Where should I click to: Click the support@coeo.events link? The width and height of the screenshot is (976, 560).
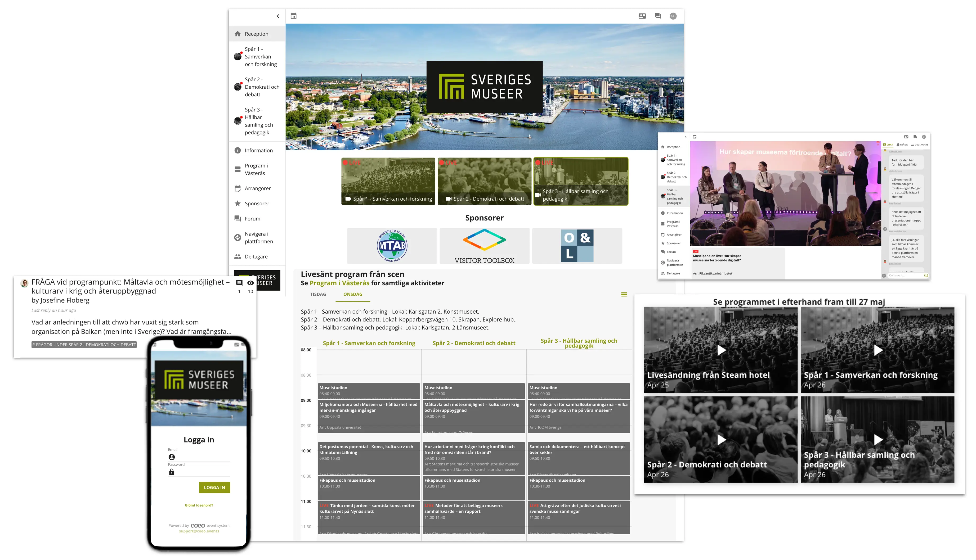coord(199,531)
